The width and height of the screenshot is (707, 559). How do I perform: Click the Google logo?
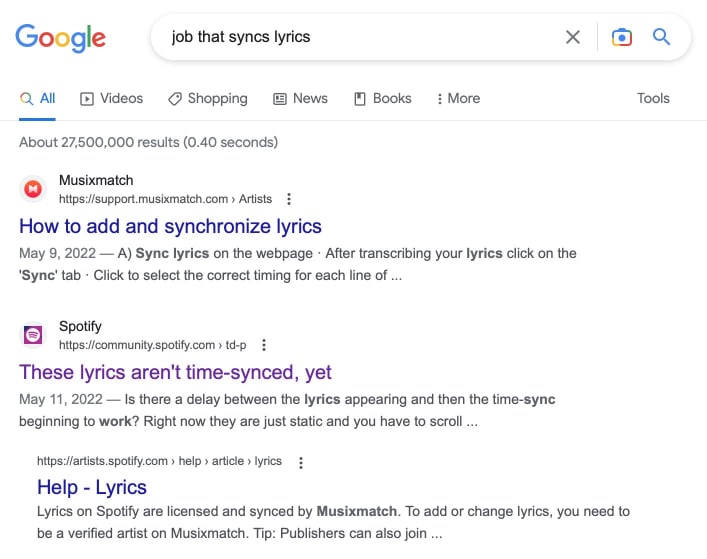(x=61, y=38)
